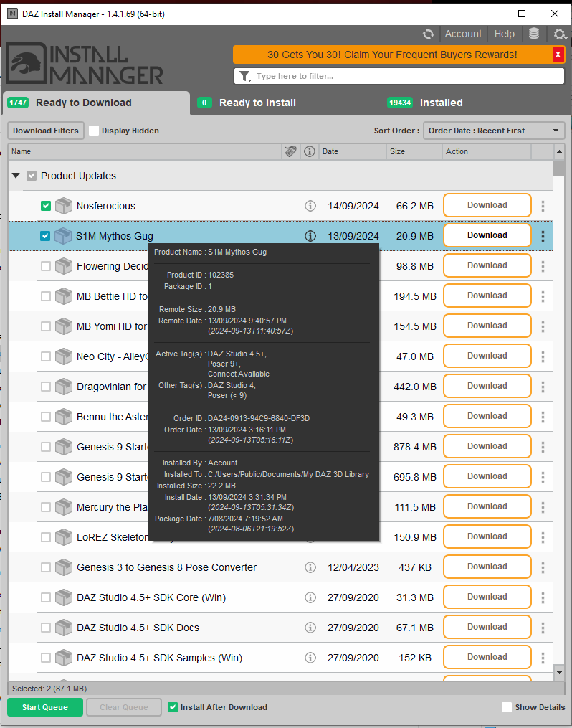572x728 pixels.
Task: Check the Dragovinian row checkbox
Action: [x=45, y=387]
